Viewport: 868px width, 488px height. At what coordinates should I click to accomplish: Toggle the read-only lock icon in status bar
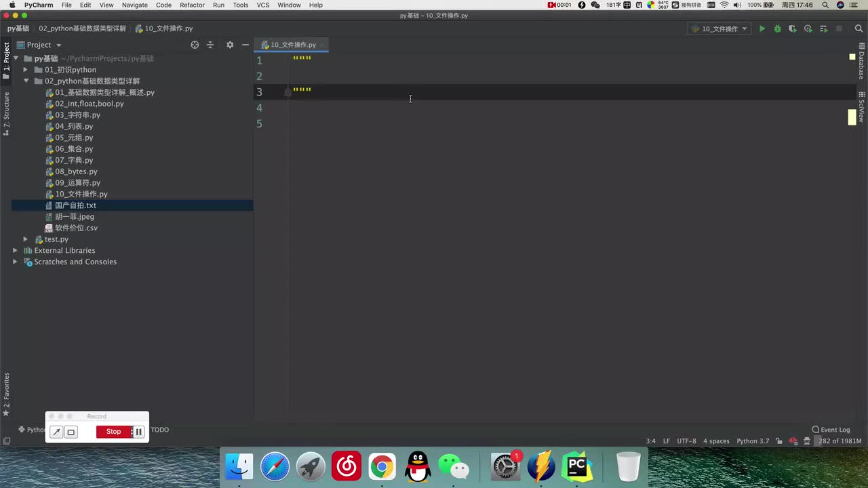(779, 441)
